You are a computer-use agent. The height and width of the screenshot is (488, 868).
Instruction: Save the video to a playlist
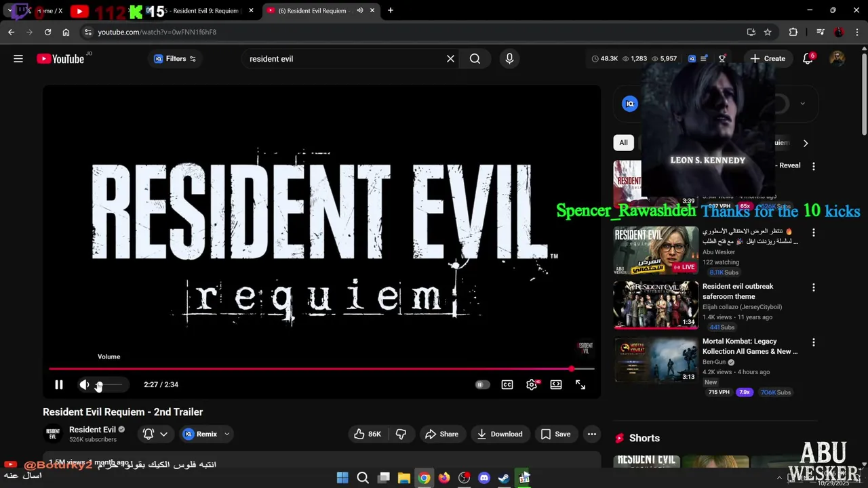click(555, 434)
